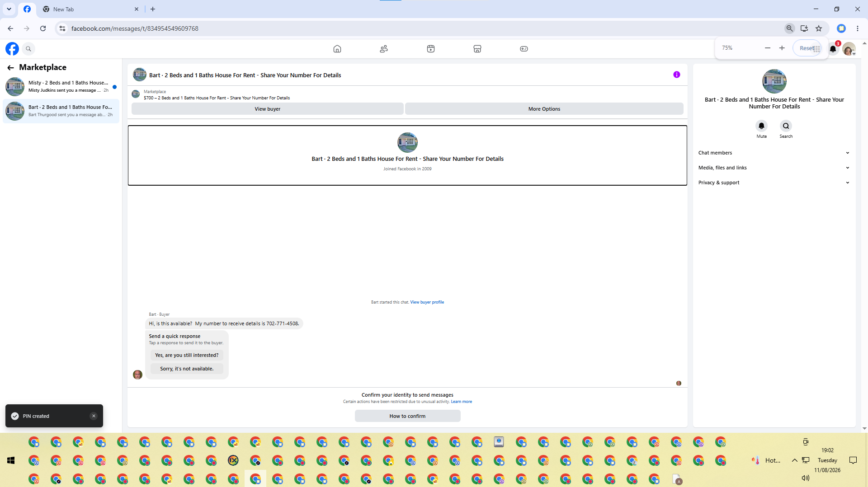Show hidden system tray icons

(x=794, y=460)
